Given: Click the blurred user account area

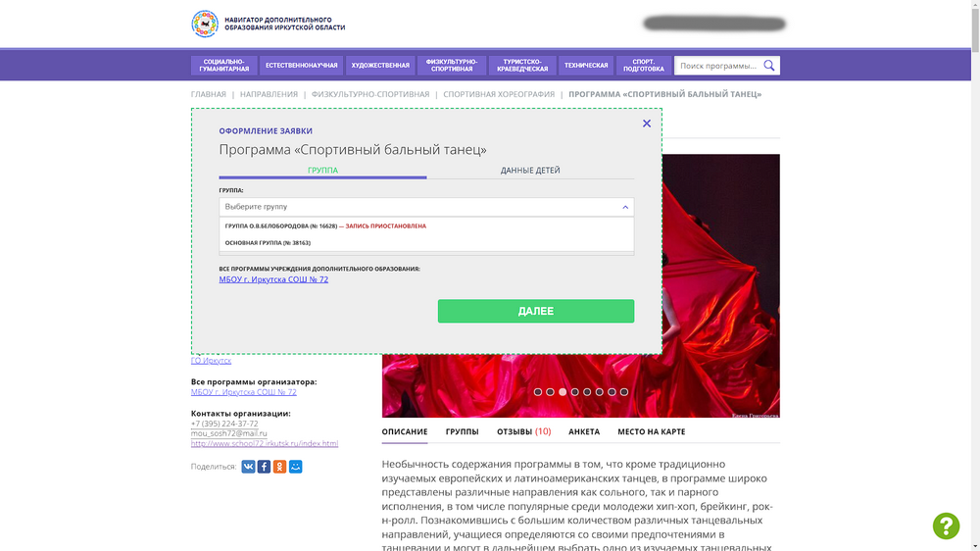Looking at the screenshot, I should click(x=714, y=24).
